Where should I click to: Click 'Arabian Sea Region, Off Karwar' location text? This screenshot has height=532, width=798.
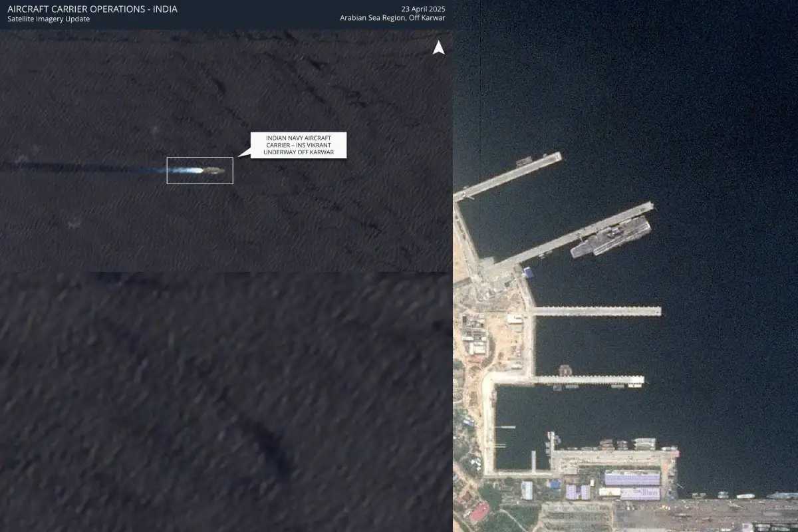pos(392,18)
